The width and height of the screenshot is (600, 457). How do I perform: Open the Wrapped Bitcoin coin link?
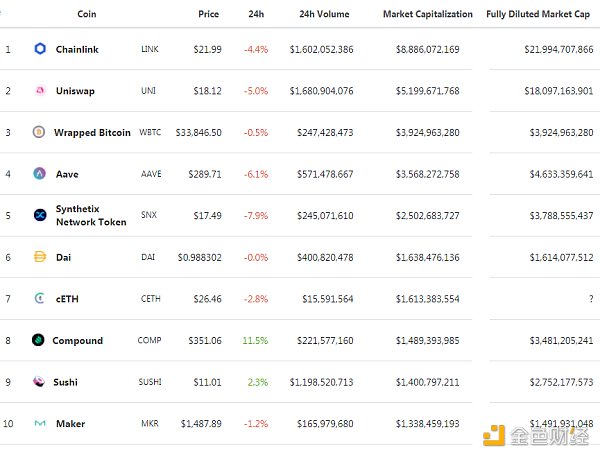coord(92,132)
